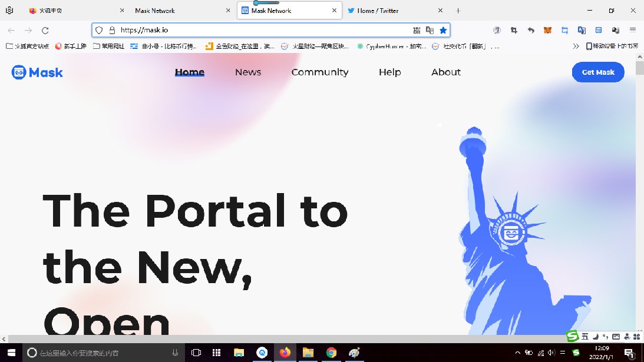The height and width of the screenshot is (362, 644).
Task: Open Chrome from the taskbar
Action: coord(331,353)
